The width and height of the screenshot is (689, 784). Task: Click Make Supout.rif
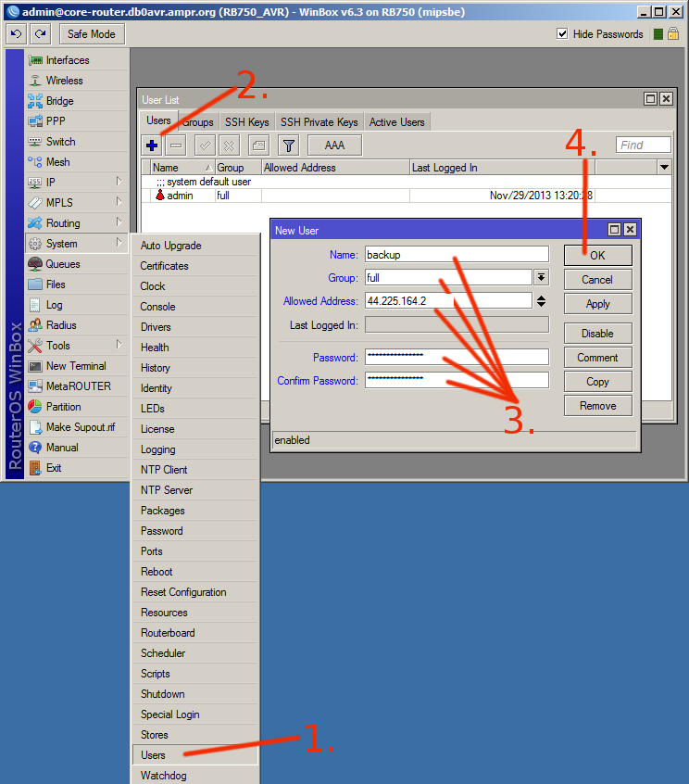click(77, 427)
